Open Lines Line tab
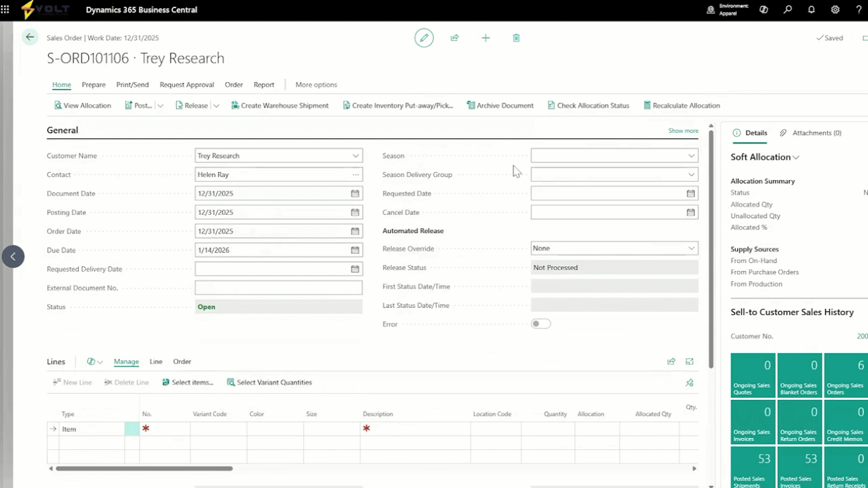The image size is (868, 488). point(156,362)
